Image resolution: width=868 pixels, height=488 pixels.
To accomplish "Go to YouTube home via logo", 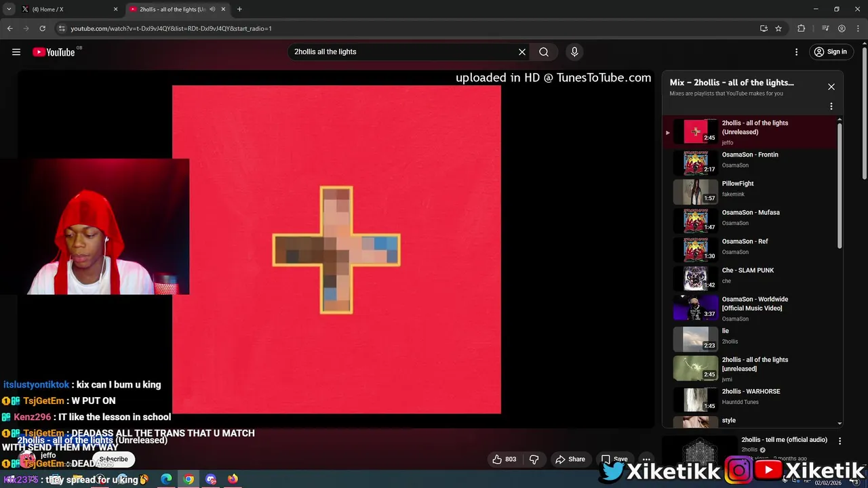I will (54, 52).
